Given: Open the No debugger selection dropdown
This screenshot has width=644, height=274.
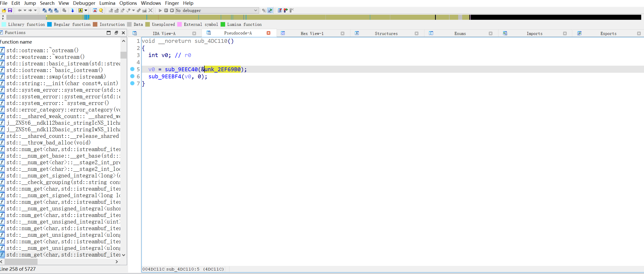Looking at the screenshot, I should coord(217,10).
